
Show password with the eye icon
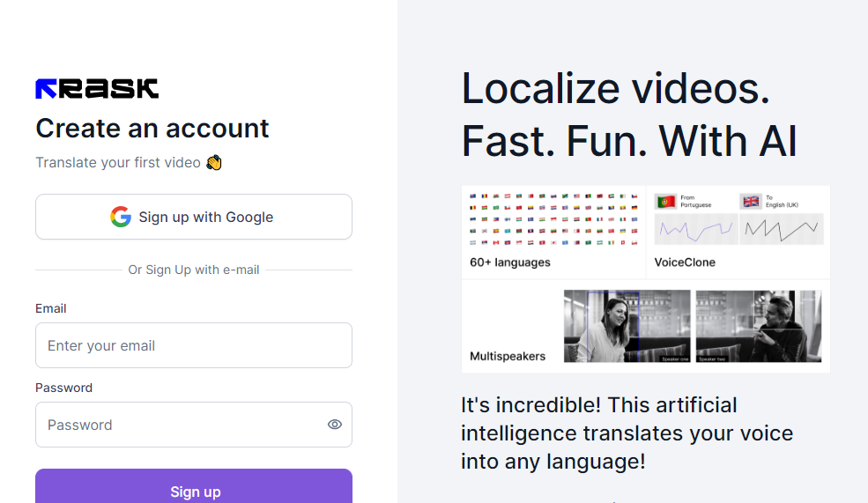(334, 425)
